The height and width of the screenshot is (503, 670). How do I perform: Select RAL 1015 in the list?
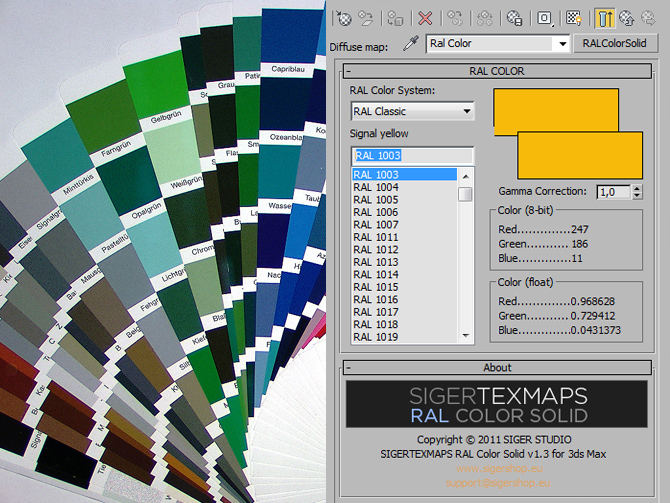pyautogui.click(x=404, y=287)
